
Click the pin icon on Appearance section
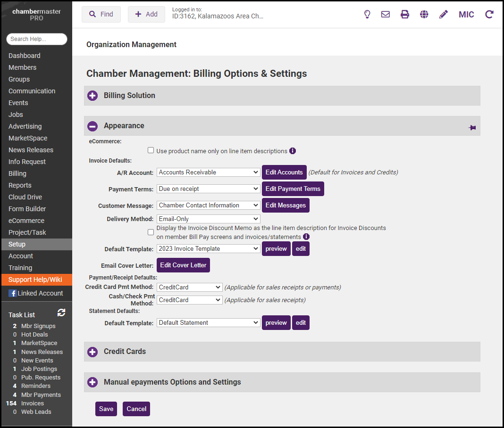472,128
